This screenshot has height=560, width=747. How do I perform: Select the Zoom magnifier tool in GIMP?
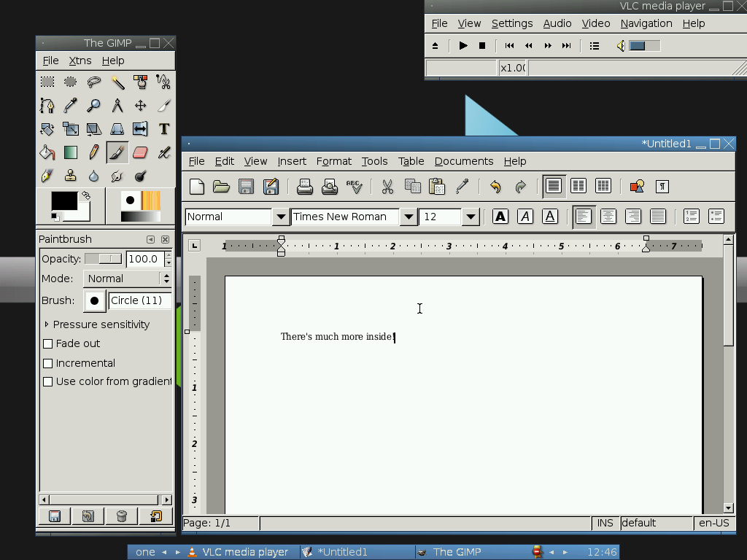point(94,105)
